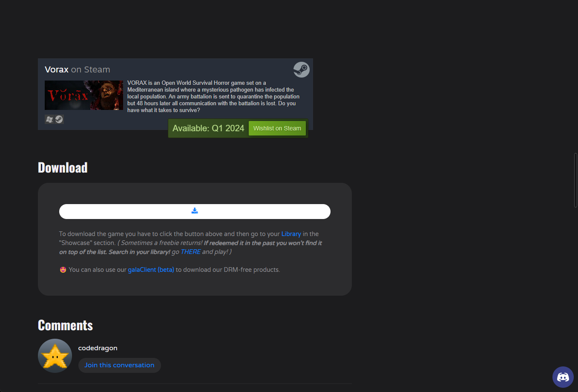Click the heart-eyes emoji before galaClient line

point(63,270)
